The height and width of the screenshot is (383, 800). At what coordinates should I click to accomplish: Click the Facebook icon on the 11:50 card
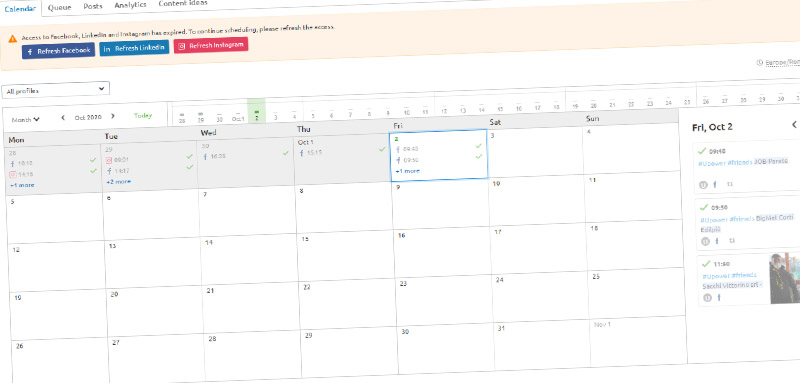pos(719,297)
